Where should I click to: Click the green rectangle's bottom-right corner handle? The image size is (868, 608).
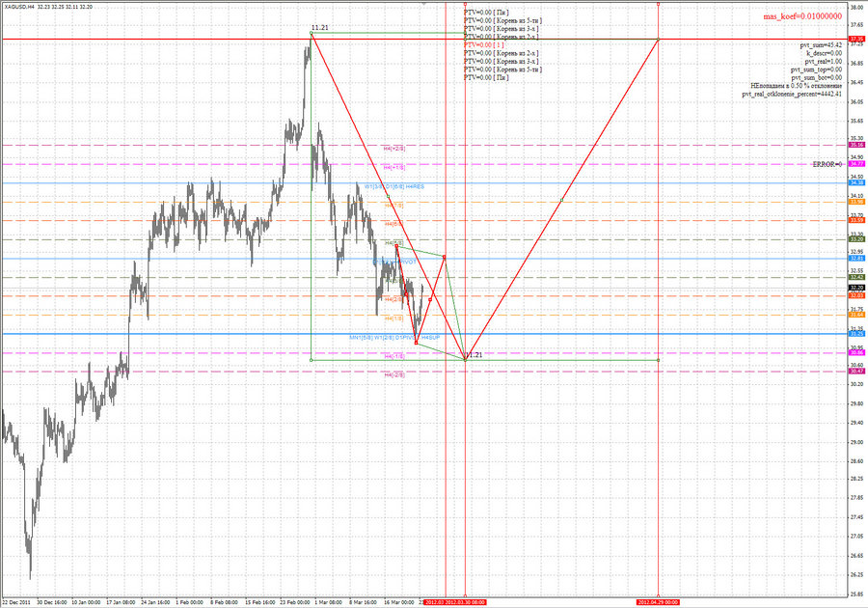pyautogui.click(x=658, y=361)
